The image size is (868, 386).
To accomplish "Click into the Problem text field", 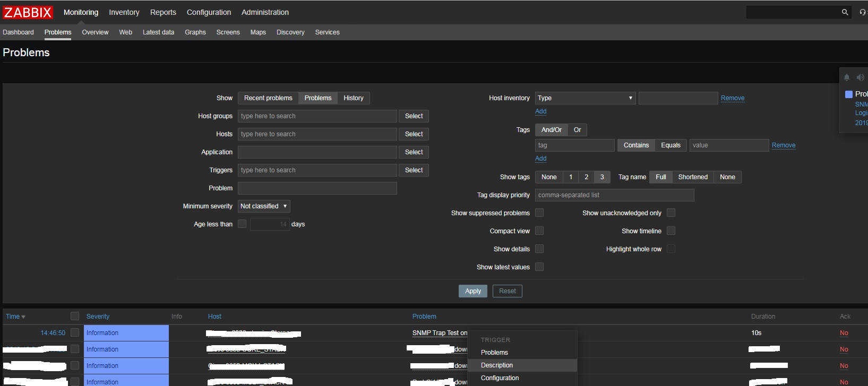I will (317, 188).
